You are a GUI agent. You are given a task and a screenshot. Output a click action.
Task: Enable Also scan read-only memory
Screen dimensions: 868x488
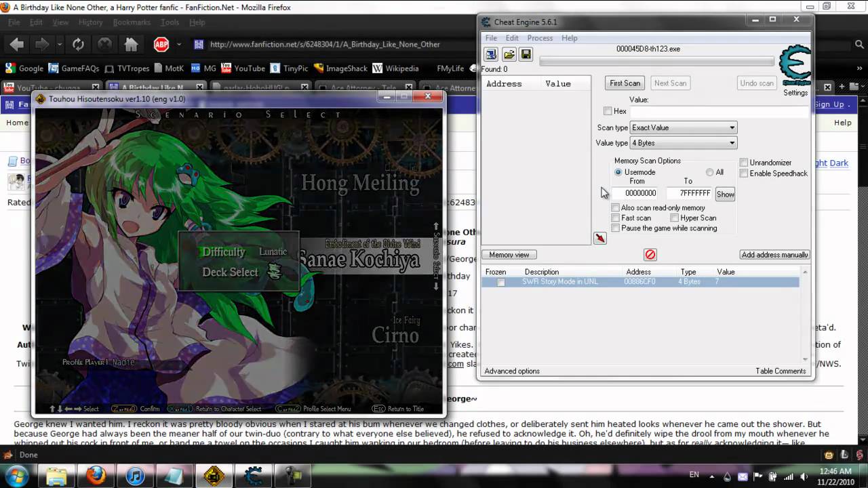(x=615, y=207)
